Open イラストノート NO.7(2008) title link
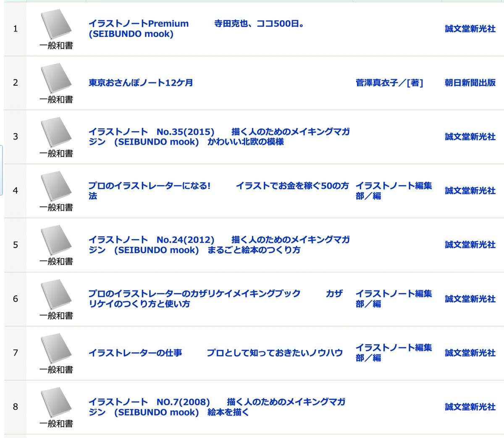This screenshot has width=504, height=438. [x=217, y=407]
